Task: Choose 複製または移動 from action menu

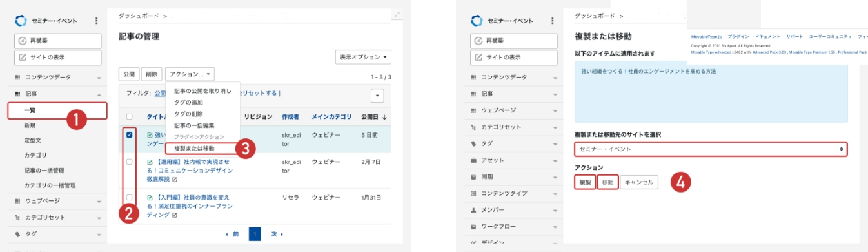Action: coord(202,149)
